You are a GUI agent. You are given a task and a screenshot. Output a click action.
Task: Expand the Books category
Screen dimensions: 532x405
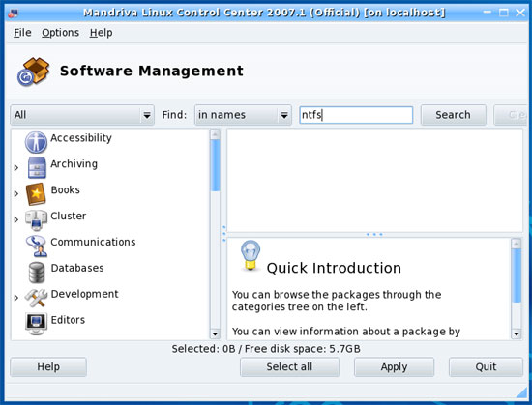(15, 194)
